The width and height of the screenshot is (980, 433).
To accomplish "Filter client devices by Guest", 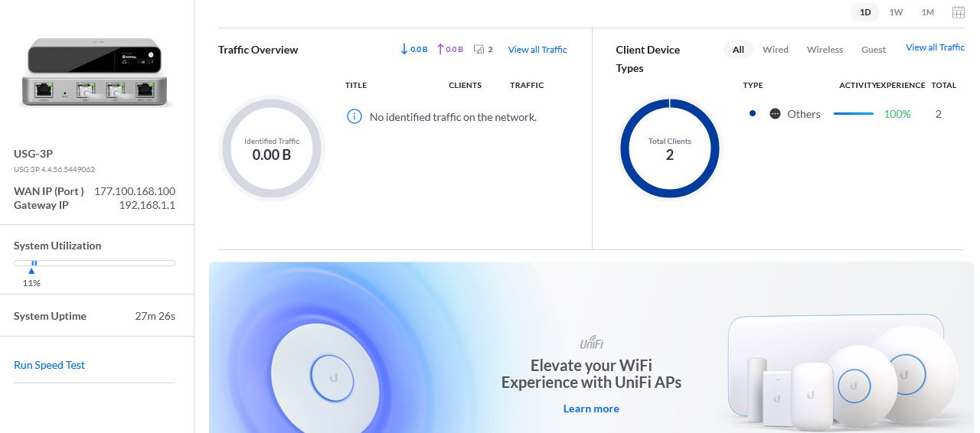I will (x=873, y=50).
